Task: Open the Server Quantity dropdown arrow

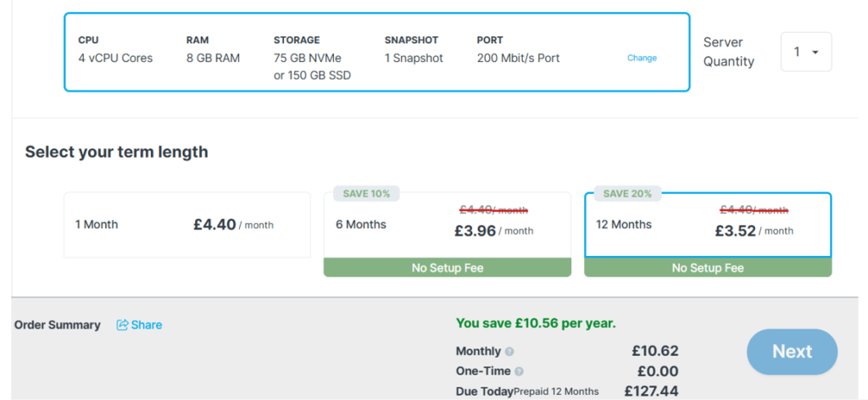Action: (815, 53)
